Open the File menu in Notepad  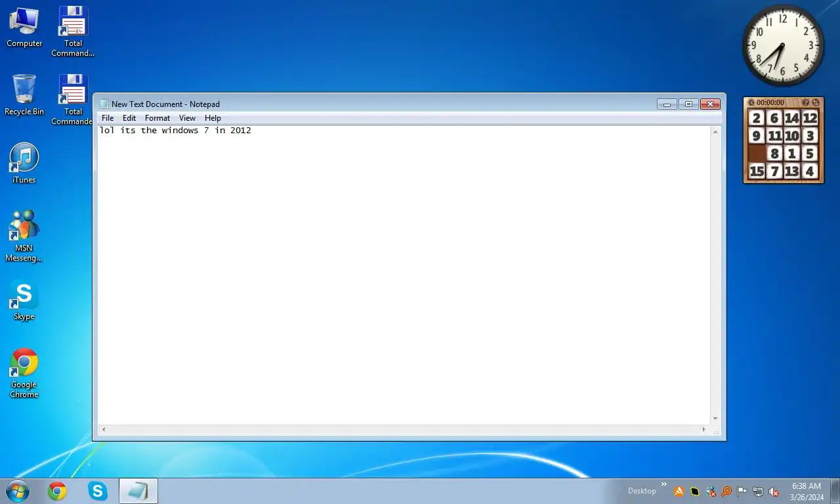[x=108, y=118]
